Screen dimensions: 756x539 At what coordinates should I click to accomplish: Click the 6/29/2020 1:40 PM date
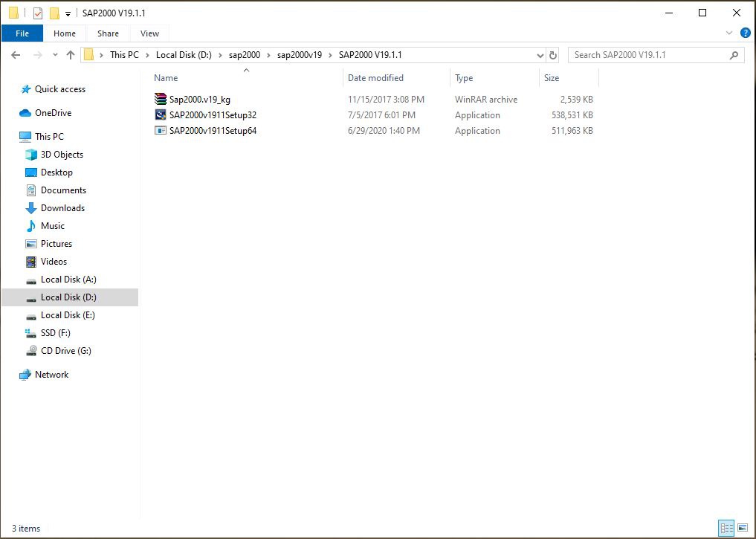coord(384,130)
